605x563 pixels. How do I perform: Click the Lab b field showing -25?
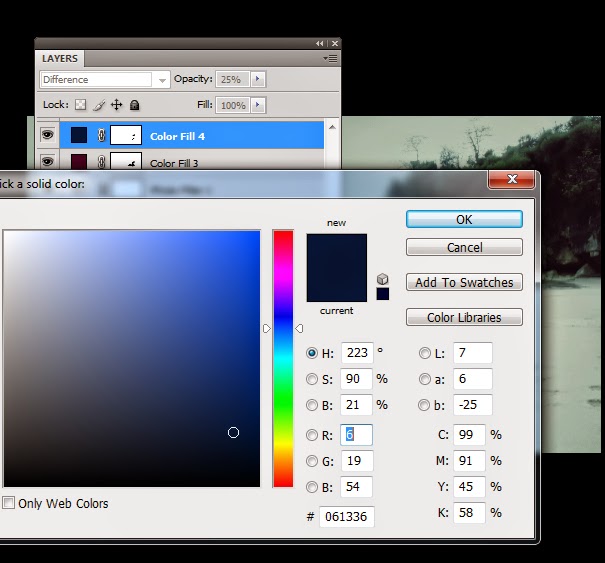click(x=473, y=405)
